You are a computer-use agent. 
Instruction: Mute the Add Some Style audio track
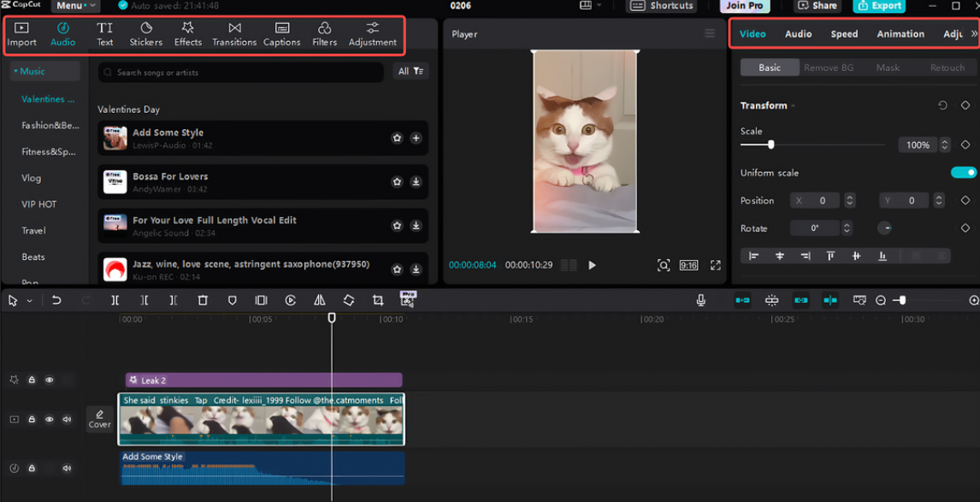click(x=67, y=469)
